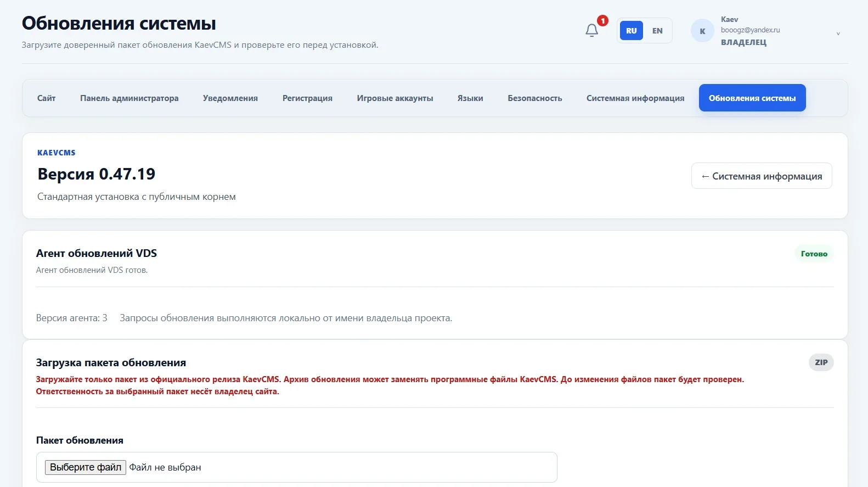868x487 pixels.
Task: Expand the user account dropdown chevron
Action: click(x=838, y=33)
